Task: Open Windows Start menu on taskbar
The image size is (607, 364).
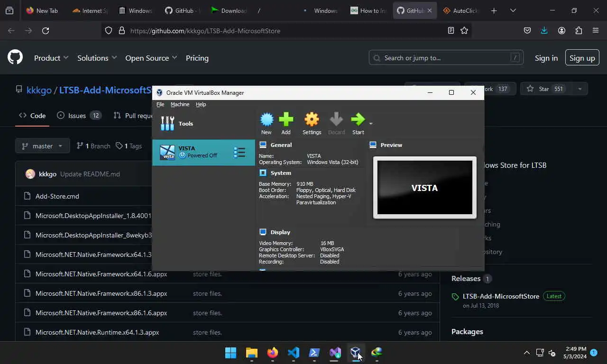Action: coord(230,353)
